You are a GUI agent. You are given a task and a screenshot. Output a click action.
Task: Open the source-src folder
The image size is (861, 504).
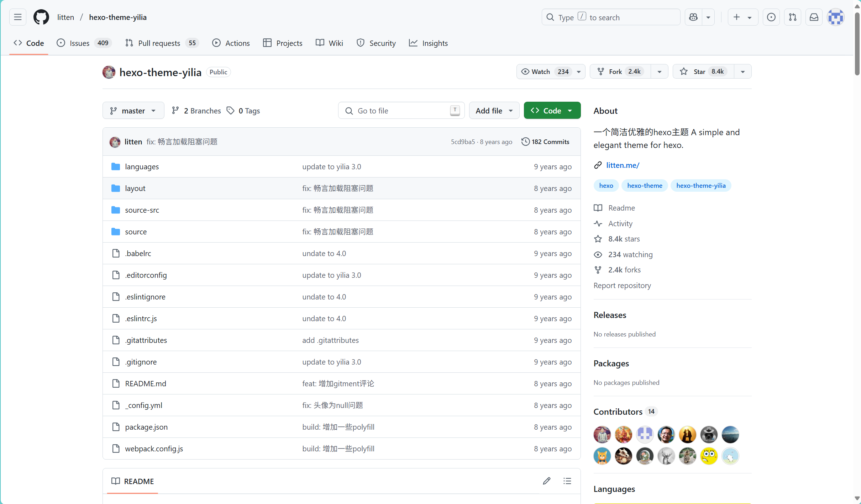[142, 210]
